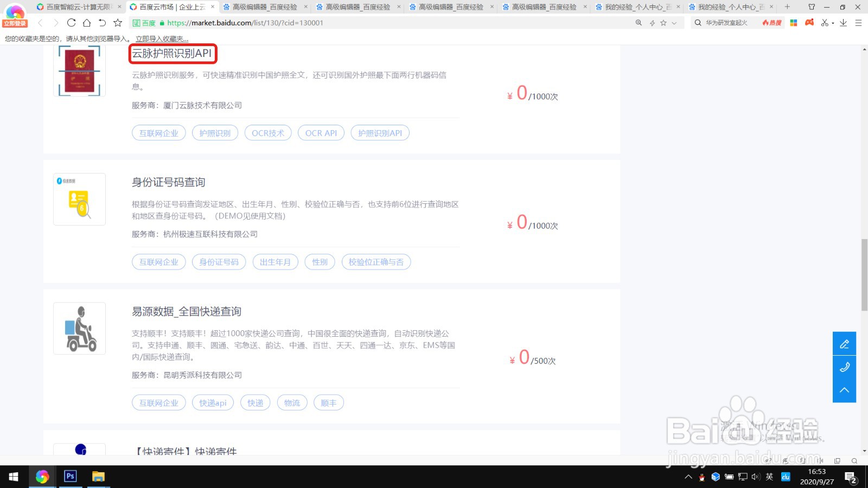The height and width of the screenshot is (488, 868).
Task: Show hidden tray icons chevron
Action: pyautogui.click(x=688, y=477)
